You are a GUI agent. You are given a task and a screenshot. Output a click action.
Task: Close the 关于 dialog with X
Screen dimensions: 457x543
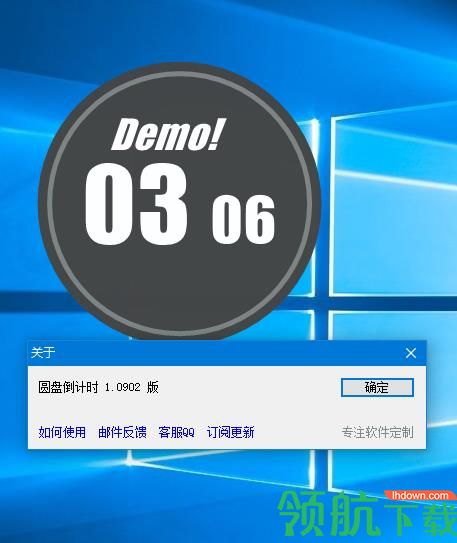(x=411, y=353)
